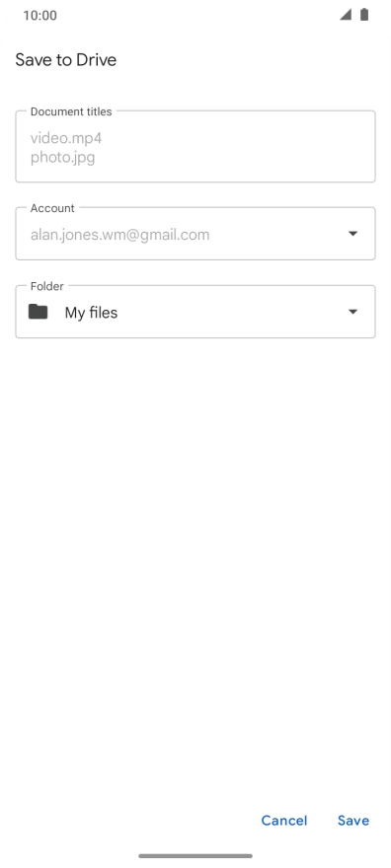This screenshot has height=868, width=391.
Task: Choose a different folder via My files
Action: (x=91, y=313)
